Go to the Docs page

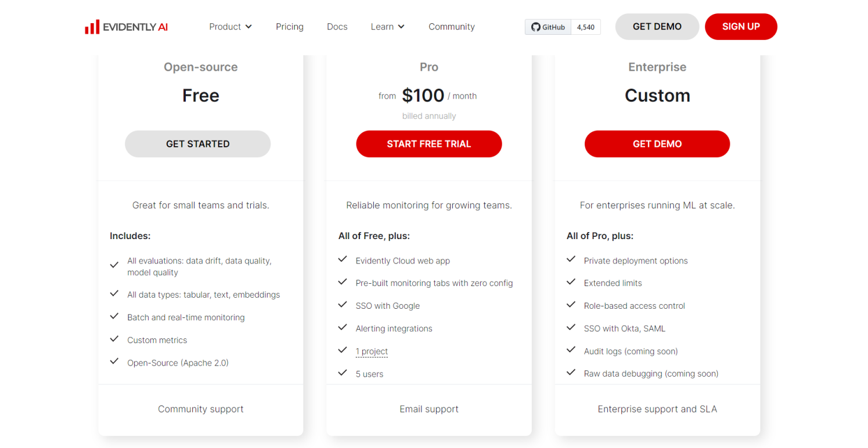337,27
